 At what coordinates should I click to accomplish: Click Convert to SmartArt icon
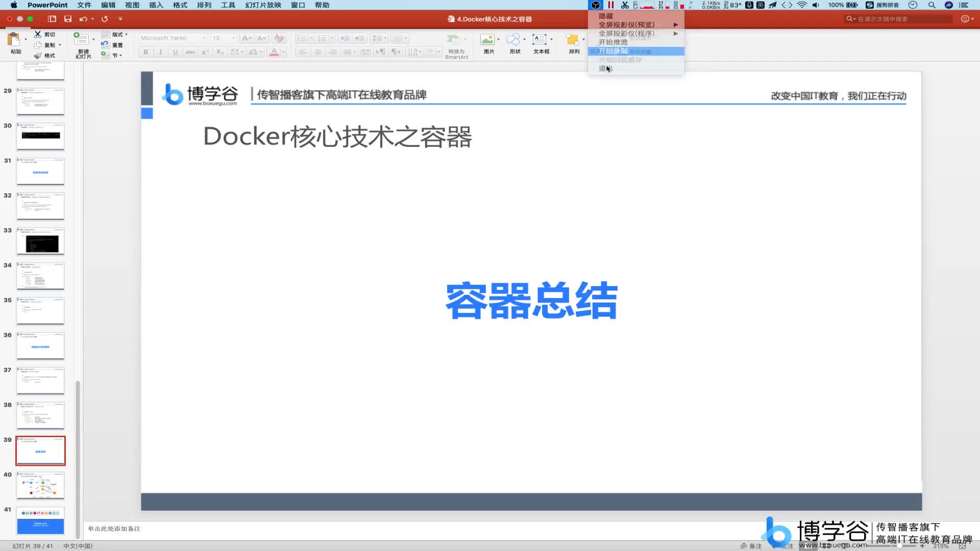(453, 39)
